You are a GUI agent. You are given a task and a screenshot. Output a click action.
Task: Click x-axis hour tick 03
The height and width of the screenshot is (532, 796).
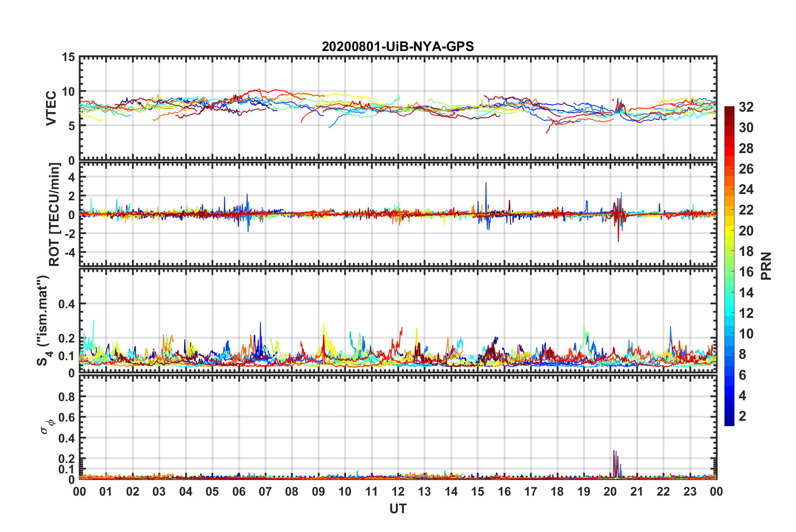click(159, 491)
